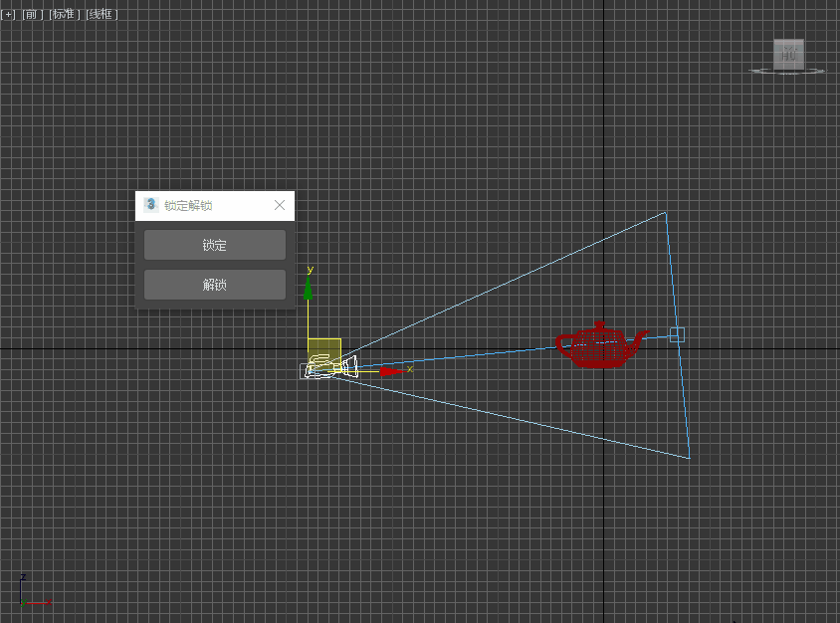
Task: Open the [前] viewport view menu
Action: click(32, 15)
